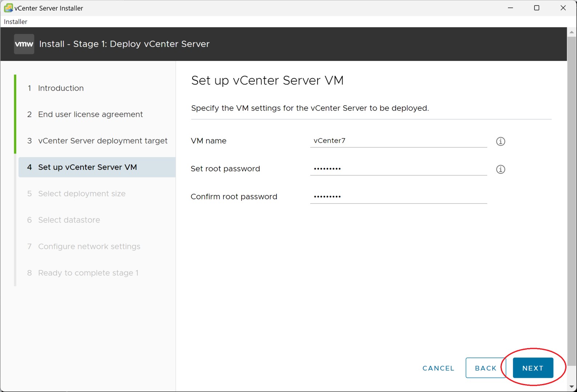The image size is (577, 392).
Task: Click the CANCEL button
Action: tap(438, 368)
